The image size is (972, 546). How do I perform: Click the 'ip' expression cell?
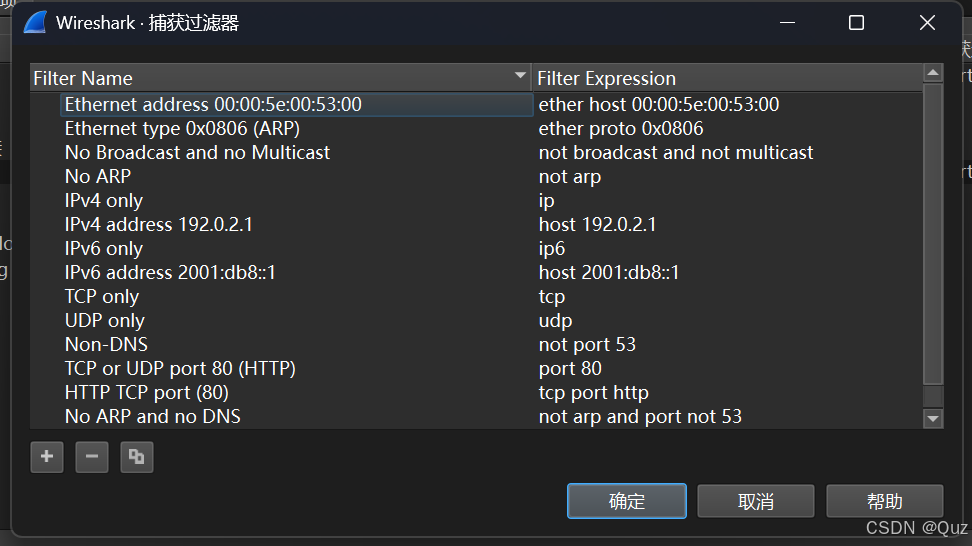(x=546, y=201)
